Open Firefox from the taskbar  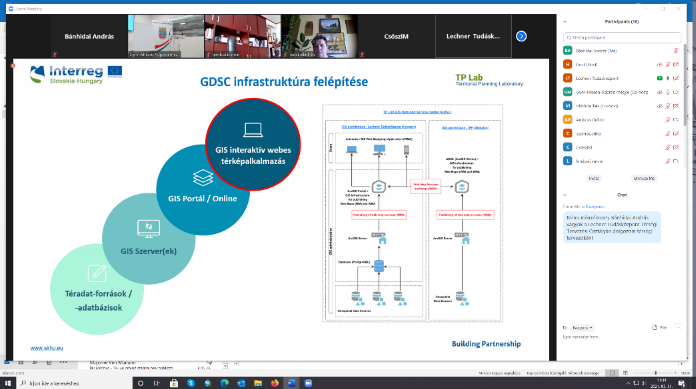click(275, 383)
